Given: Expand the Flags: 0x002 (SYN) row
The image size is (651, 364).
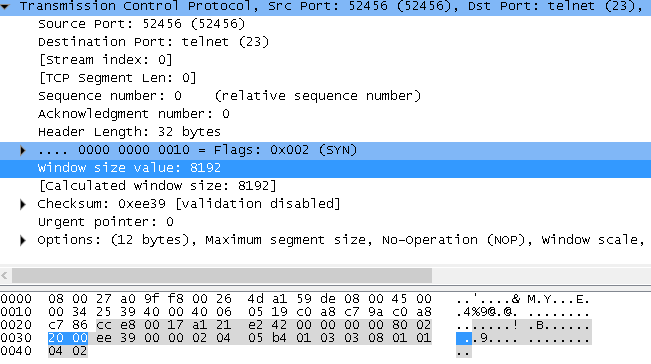Looking at the screenshot, I should point(23,150).
